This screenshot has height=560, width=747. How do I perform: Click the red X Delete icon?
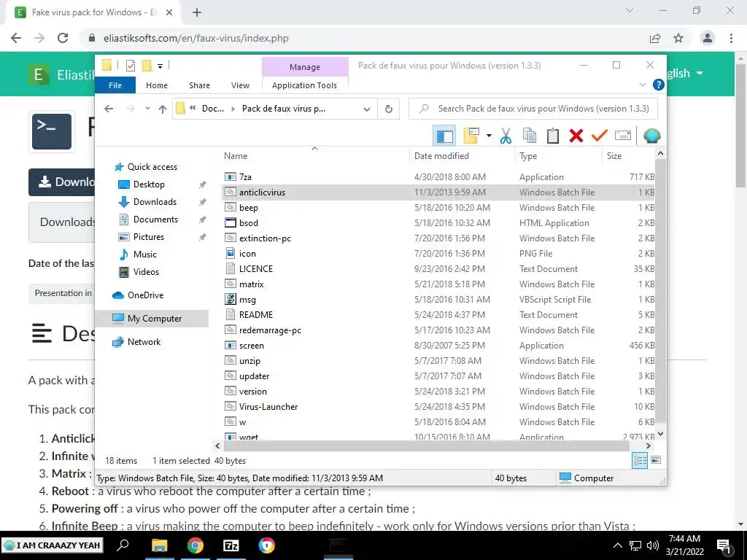click(576, 136)
